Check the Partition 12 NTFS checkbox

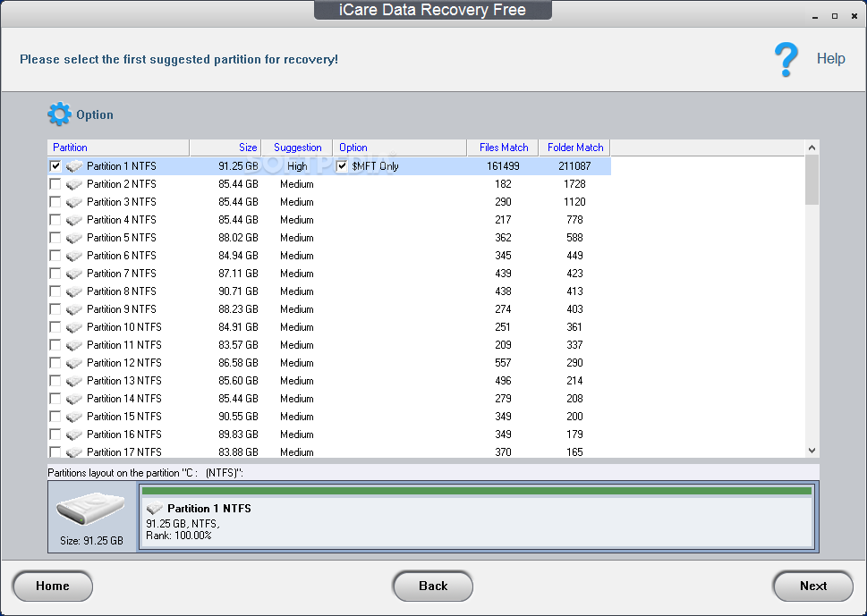point(55,362)
